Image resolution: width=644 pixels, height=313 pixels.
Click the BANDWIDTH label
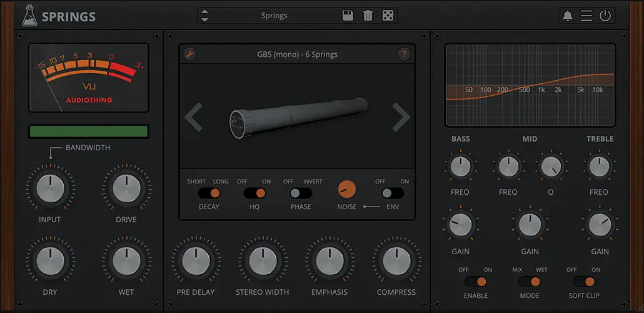pyautogui.click(x=88, y=147)
